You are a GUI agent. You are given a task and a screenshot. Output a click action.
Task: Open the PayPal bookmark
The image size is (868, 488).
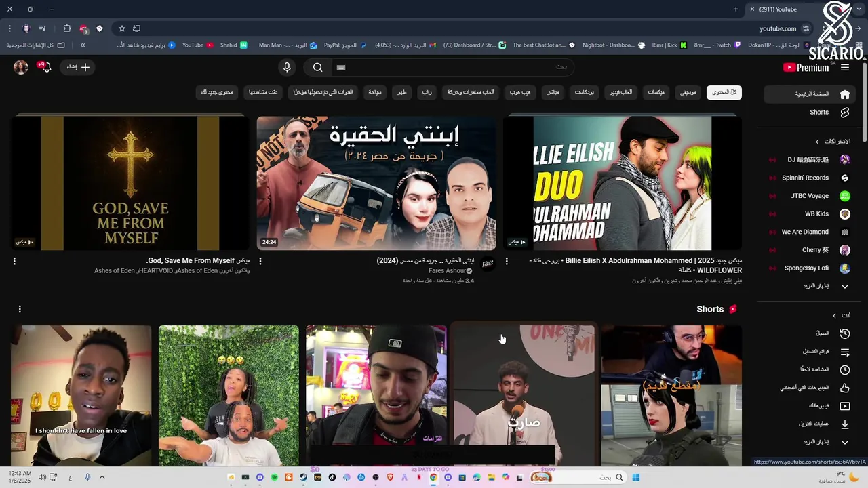[345, 45]
